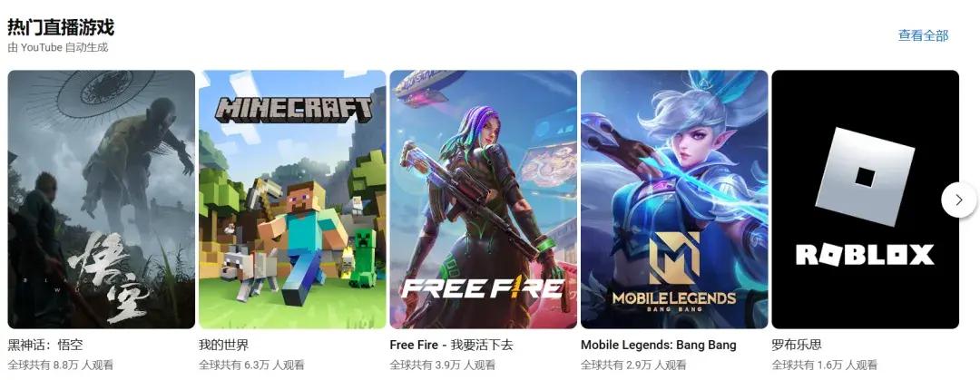Open the Free Fire - 我要活下去 title

(451, 345)
